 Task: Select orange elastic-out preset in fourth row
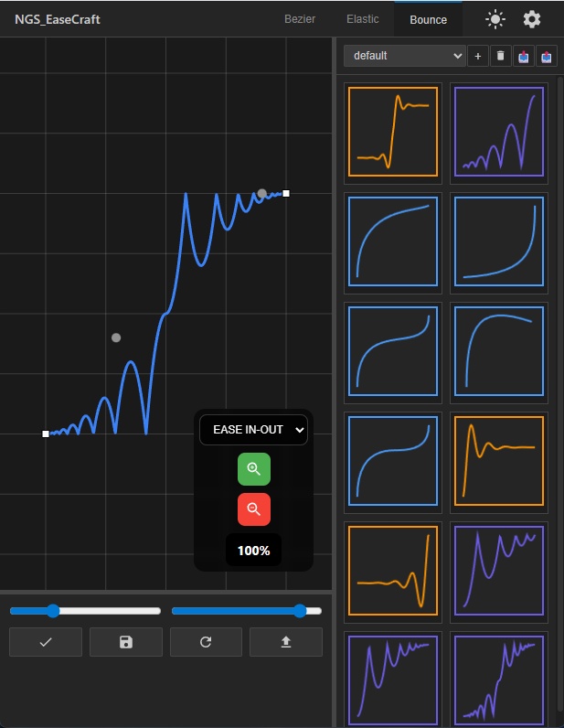point(498,461)
